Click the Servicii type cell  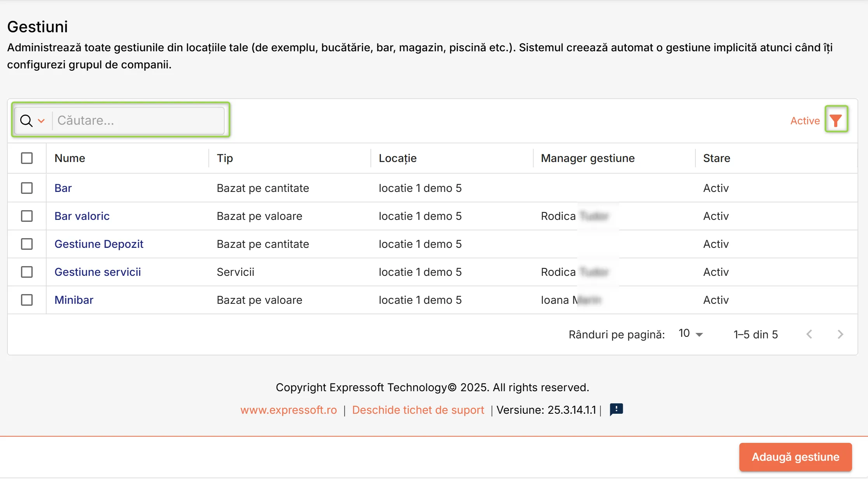[235, 272]
